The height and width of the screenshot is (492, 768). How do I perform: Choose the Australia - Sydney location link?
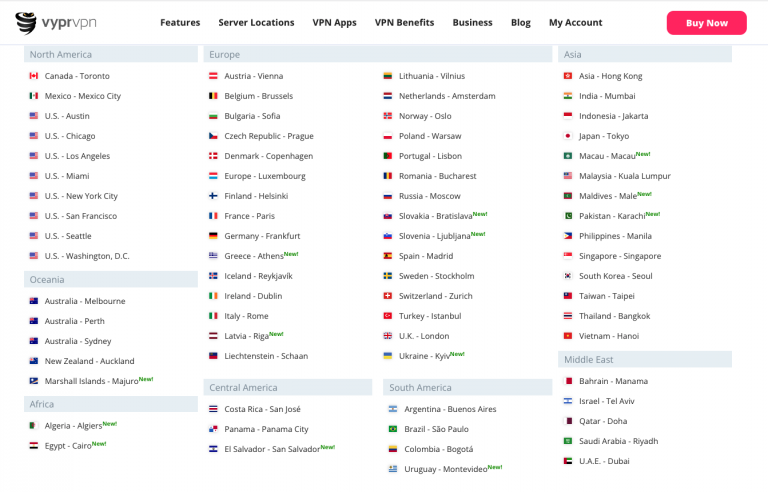(78, 341)
